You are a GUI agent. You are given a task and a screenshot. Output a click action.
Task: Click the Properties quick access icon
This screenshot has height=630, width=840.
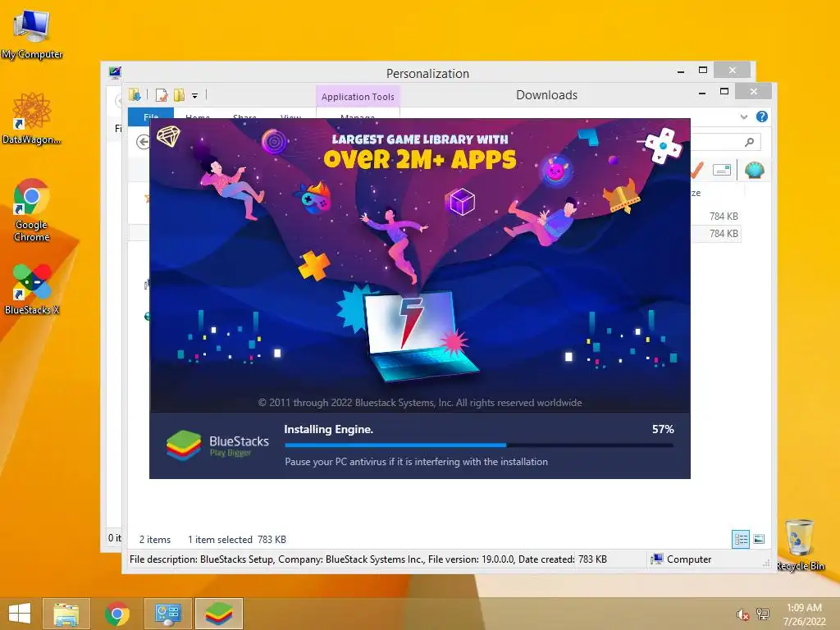[162, 95]
